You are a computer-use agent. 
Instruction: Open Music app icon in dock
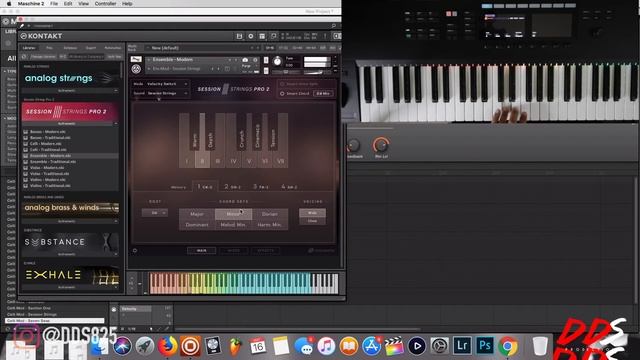(x=326, y=346)
